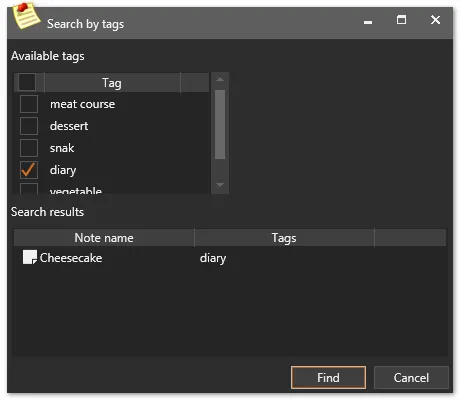460x400 pixels.
Task: Maximize the Search by tags window
Action: [401, 20]
